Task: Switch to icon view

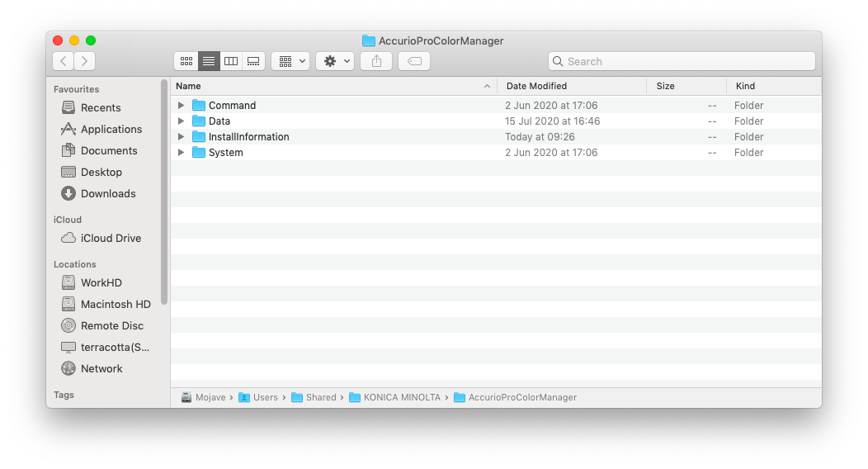Action: pyautogui.click(x=186, y=61)
